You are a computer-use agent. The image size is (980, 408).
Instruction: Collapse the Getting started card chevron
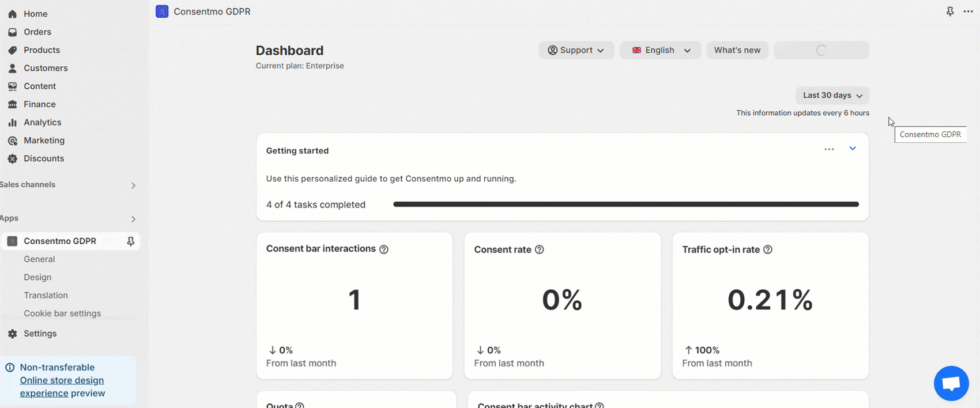[x=853, y=149]
